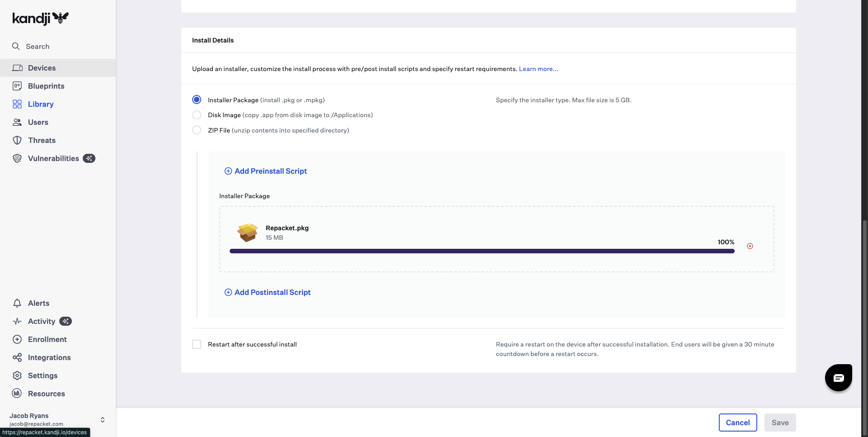Open the Learn more link
This screenshot has width=868, height=437.
click(x=538, y=69)
